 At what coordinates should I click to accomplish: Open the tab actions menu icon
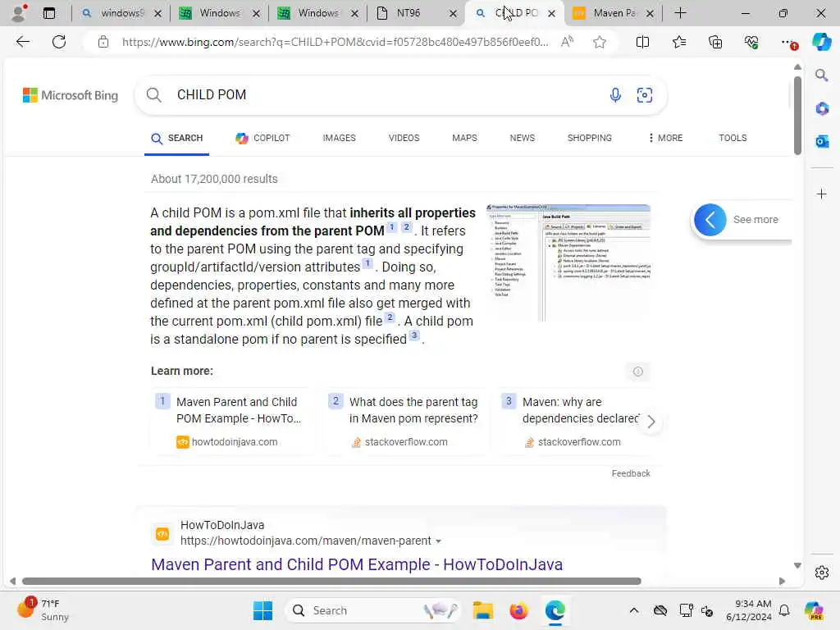[49, 13]
